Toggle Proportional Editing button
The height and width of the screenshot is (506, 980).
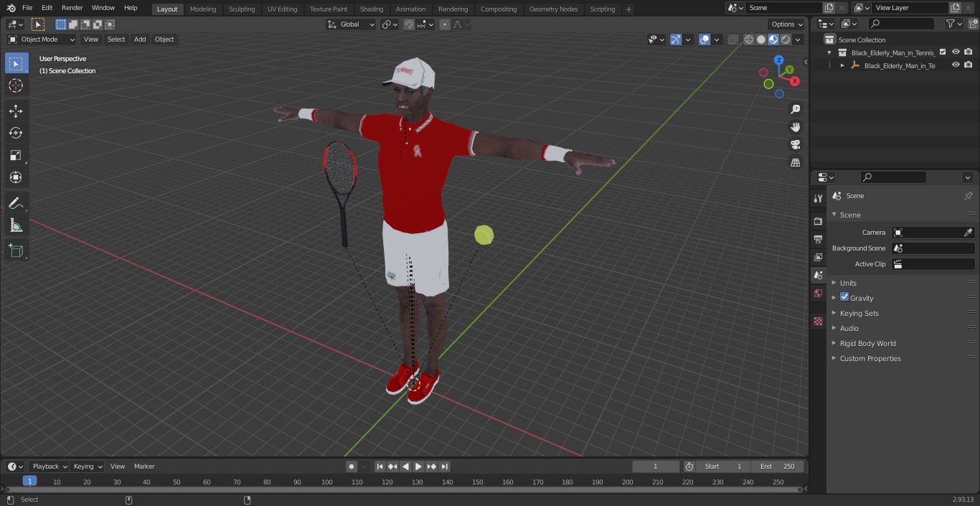click(x=445, y=24)
